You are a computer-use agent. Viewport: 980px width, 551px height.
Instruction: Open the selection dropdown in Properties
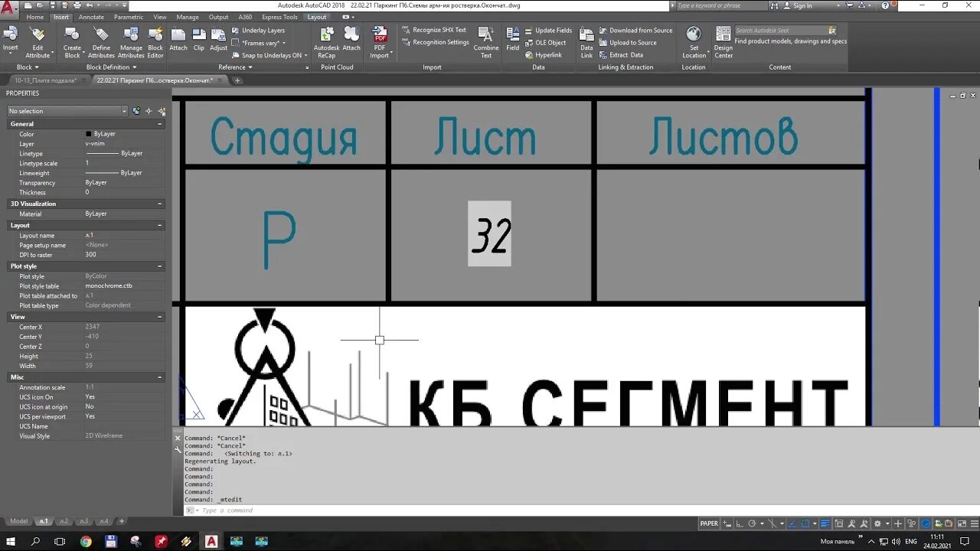(123, 110)
